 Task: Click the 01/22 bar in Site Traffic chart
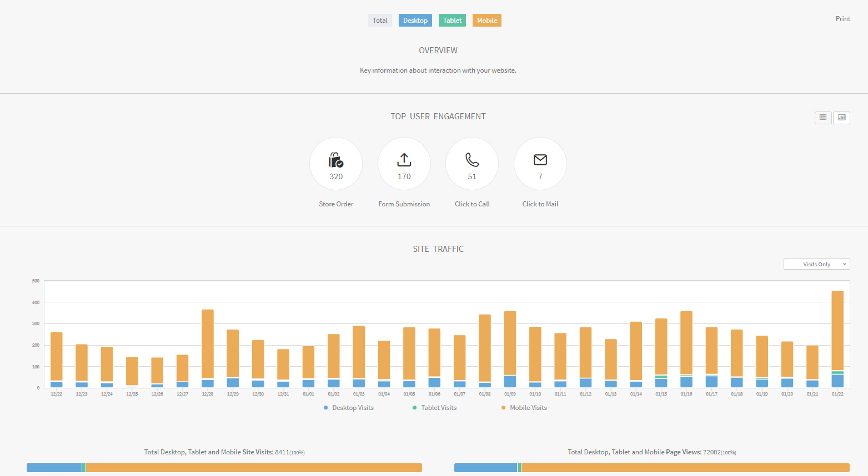tap(837, 339)
